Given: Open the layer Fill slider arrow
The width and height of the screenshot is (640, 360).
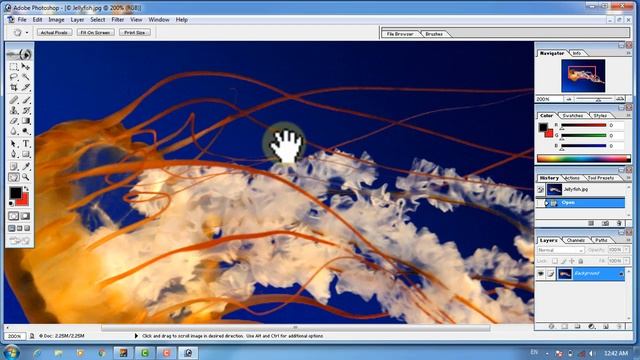Looking at the screenshot, I should pos(627,260).
